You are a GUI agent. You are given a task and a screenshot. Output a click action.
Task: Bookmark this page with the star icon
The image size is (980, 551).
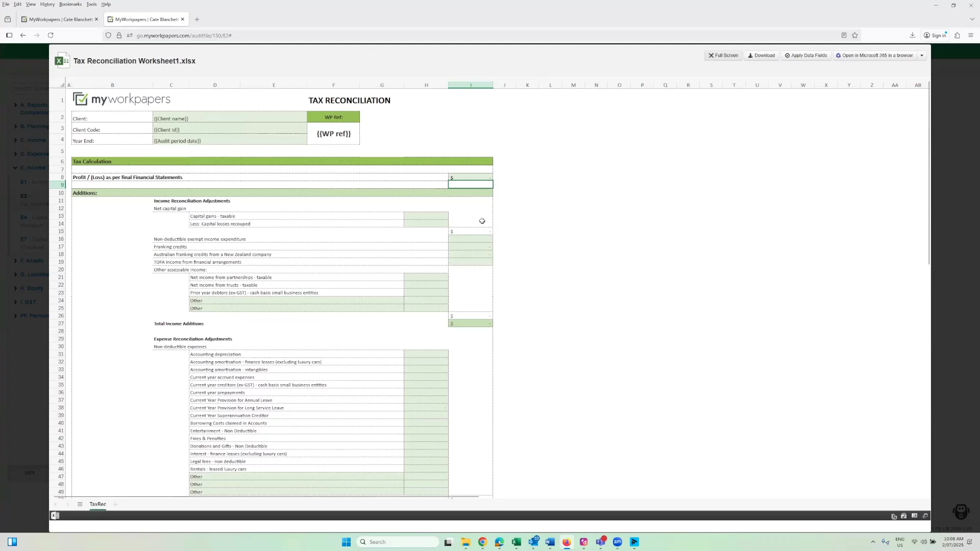pyautogui.click(x=855, y=35)
